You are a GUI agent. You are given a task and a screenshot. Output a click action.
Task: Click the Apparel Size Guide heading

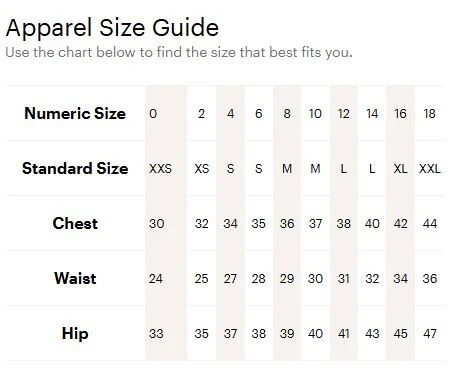112,28
